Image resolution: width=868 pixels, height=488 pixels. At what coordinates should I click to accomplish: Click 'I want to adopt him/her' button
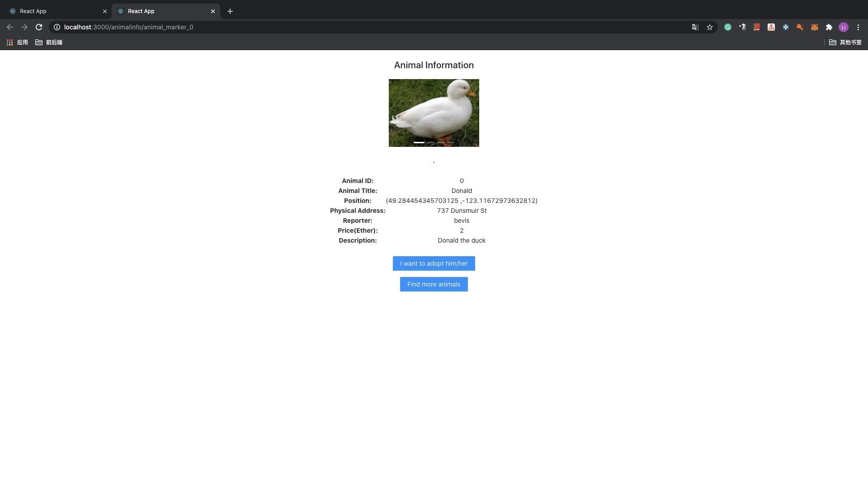pyautogui.click(x=434, y=263)
